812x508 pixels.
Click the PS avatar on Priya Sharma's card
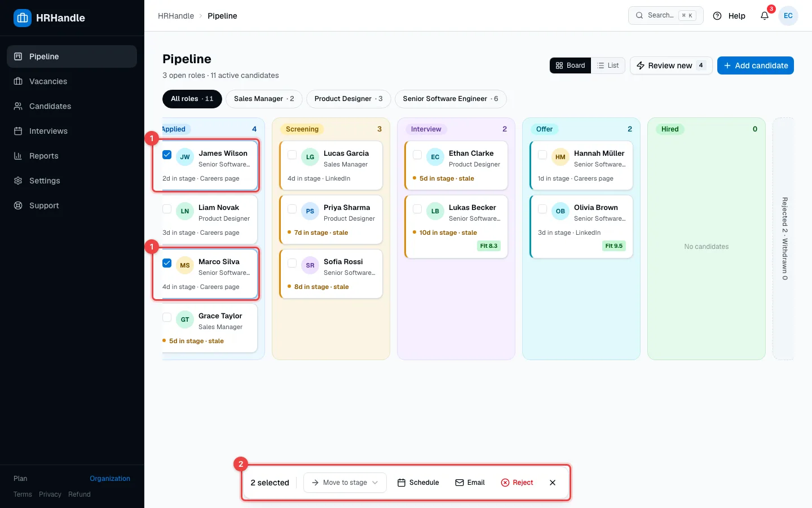point(310,211)
